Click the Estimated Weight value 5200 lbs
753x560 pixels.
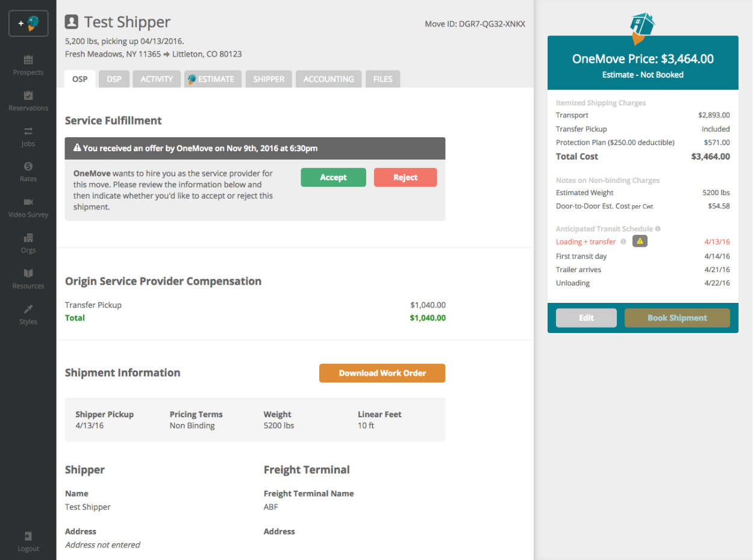click(x=716, y=193)
